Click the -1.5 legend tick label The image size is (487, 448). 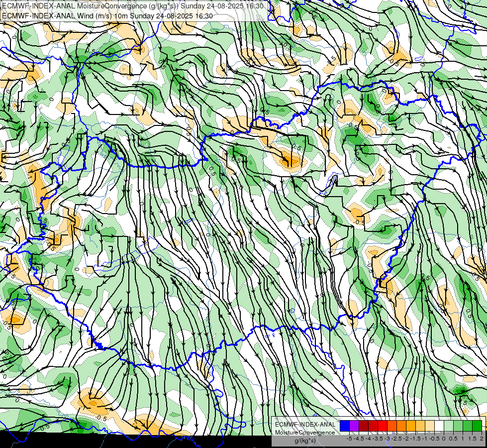coord(415,439)
